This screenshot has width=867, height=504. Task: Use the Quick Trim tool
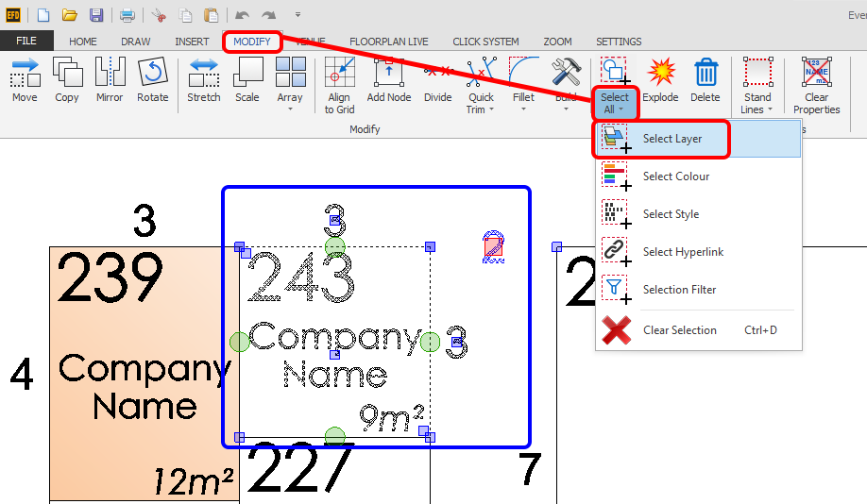pyautogui.click(x=481, y=84)
